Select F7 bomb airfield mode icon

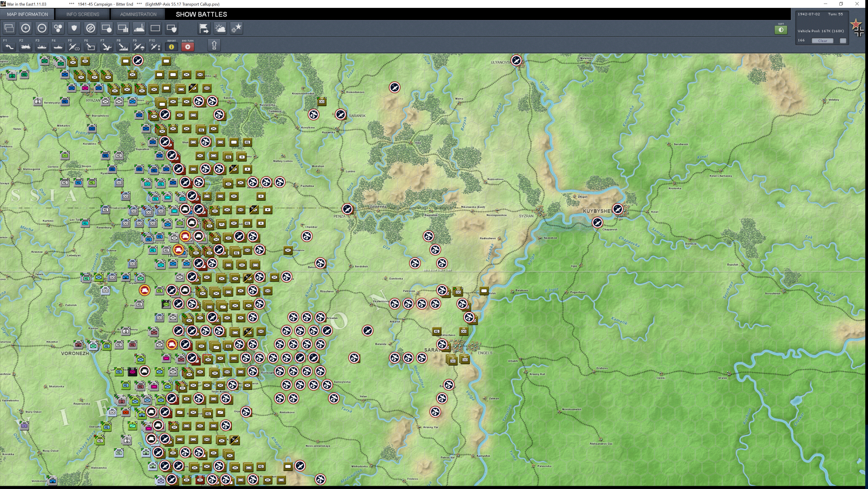click(107, 47)
